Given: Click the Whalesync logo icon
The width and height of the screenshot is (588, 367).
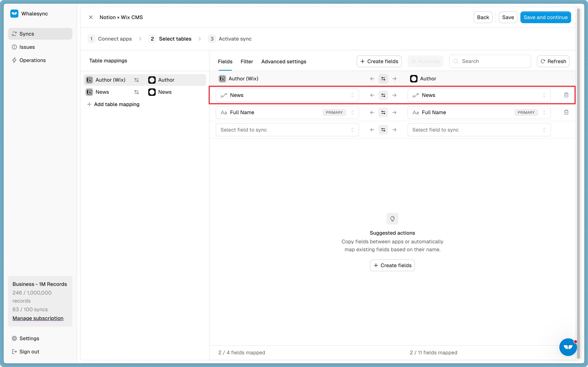Looking at the screenshot, I should coord(14,14).
